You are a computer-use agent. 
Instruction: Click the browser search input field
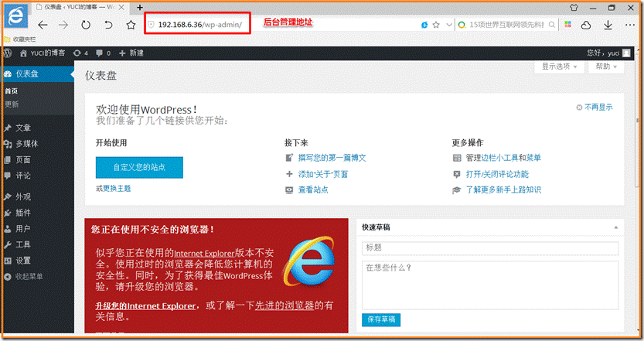(x=506, y=25)
